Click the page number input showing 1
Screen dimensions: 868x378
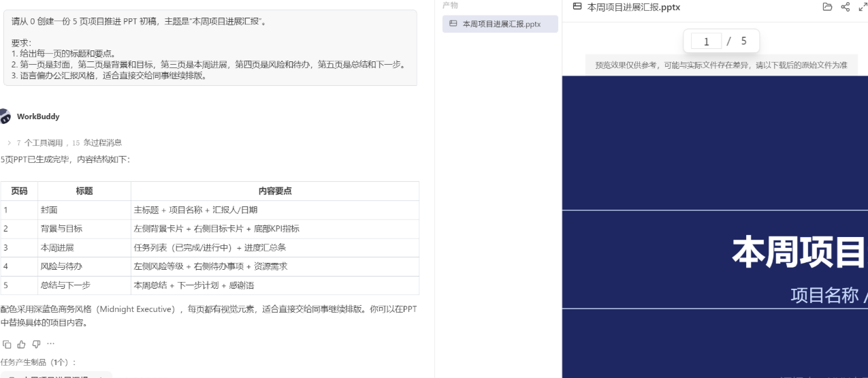[x=706, y=42]
